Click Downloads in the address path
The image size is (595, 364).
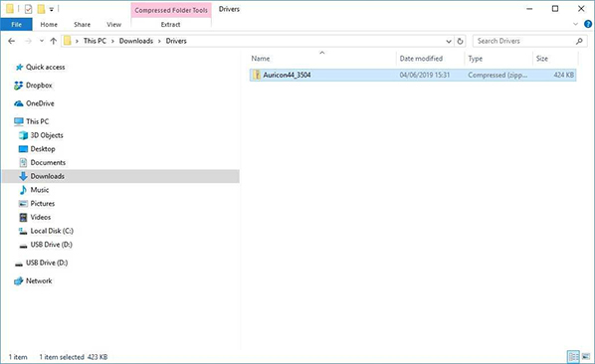point(136,41)
